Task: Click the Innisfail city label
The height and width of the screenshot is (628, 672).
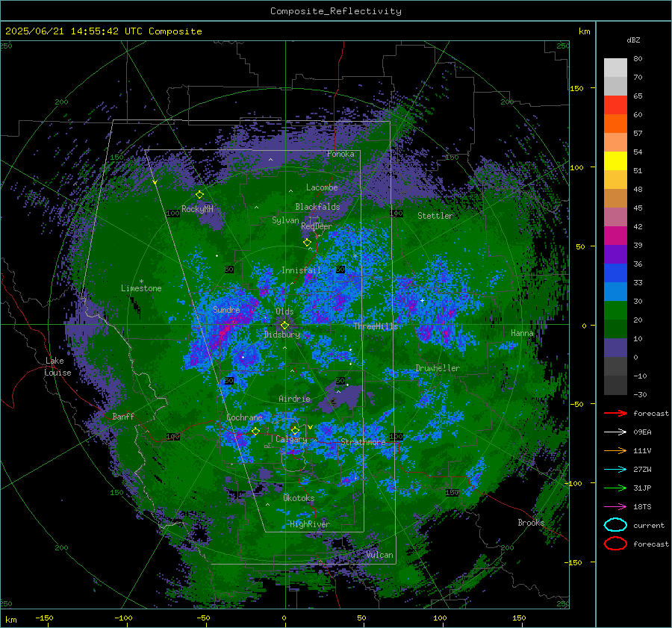Action: (x=301, y=270)
